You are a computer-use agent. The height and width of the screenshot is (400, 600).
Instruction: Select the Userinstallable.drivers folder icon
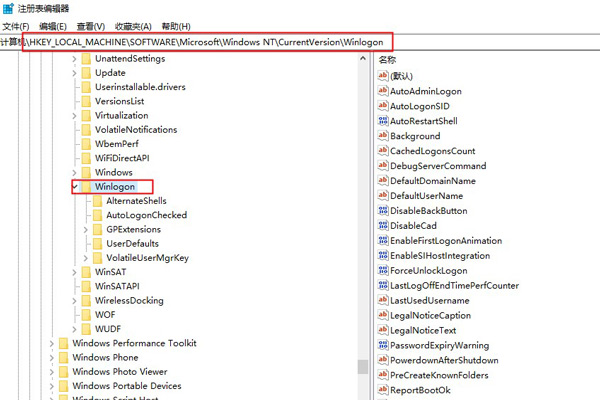tap(86, 87)
